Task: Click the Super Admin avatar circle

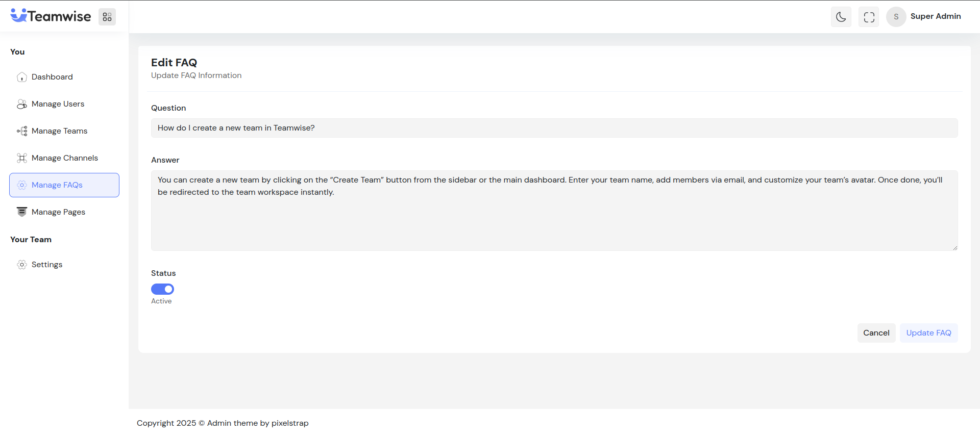Action: coord(896,17)
